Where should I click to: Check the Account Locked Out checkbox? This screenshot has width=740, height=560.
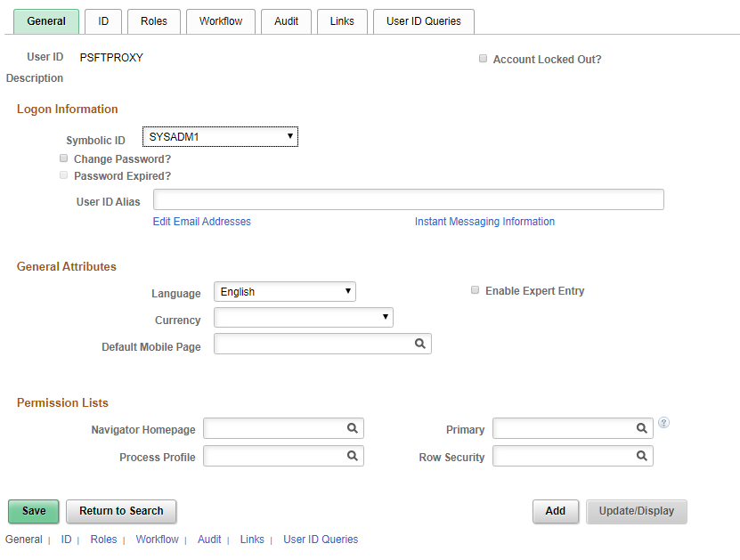tap(483, 58)
